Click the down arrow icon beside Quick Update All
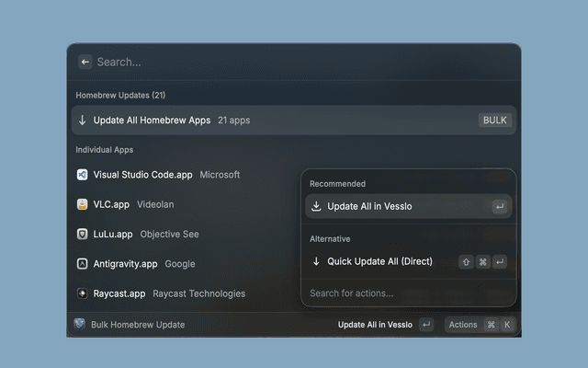The width and height of the screenshot is (588, 368). click(316, 261)
